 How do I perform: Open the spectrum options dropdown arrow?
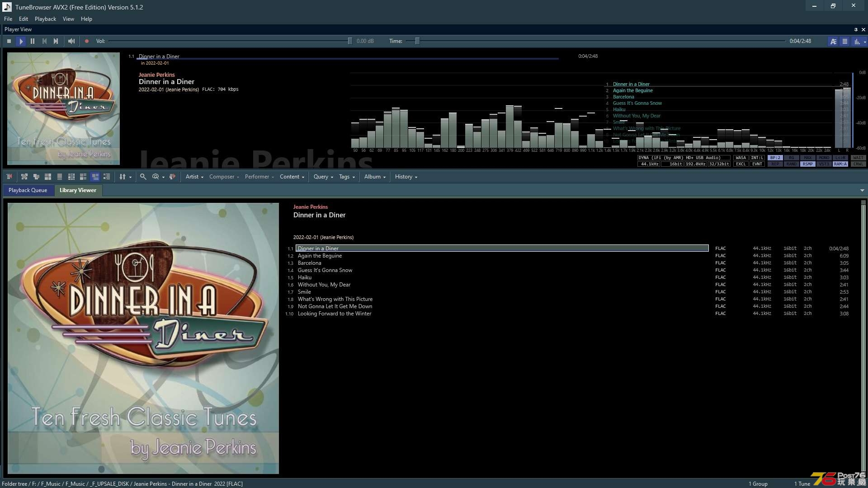(x=865, y=42)
